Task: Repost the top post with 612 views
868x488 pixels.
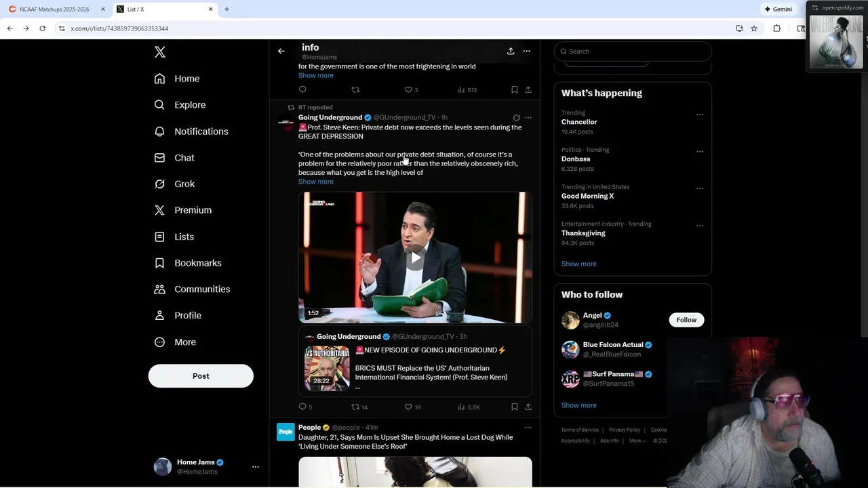Action: tap(355, 89)
